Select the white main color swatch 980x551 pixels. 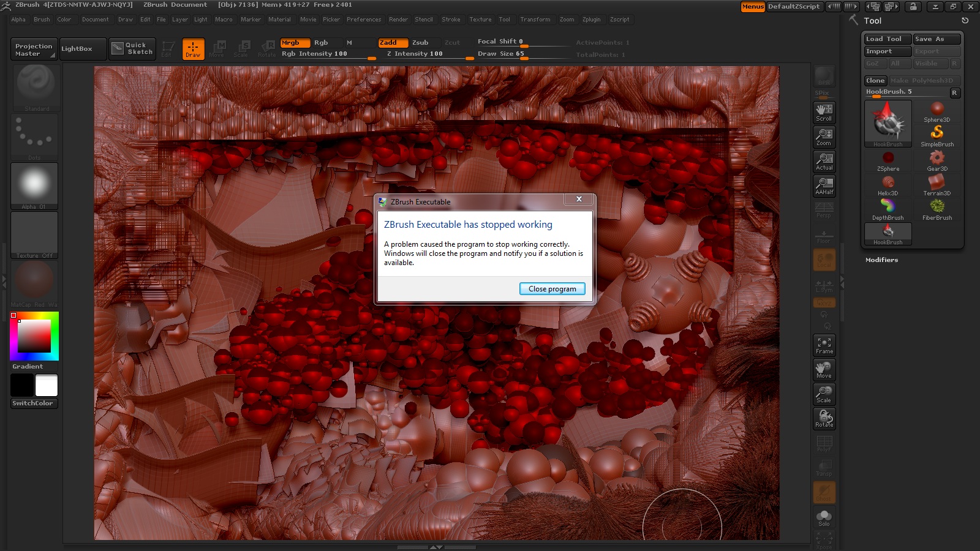click(x=47, y=385)
